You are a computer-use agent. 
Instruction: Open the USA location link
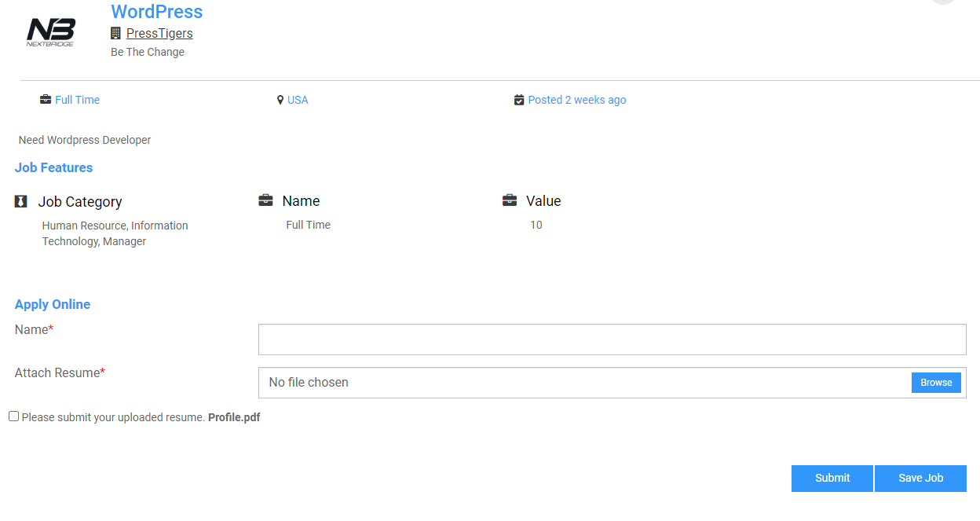[x=298, y=100]
